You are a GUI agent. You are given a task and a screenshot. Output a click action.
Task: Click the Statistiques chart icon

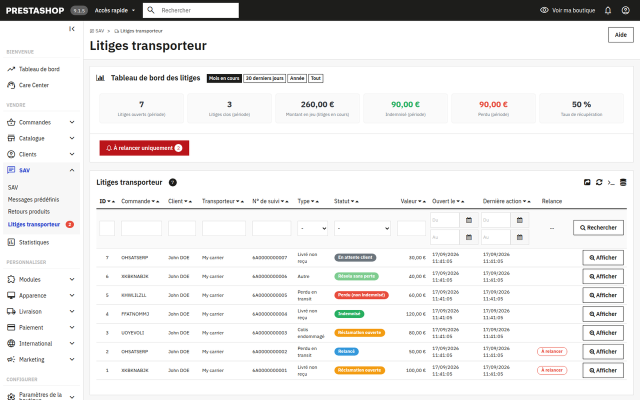(x=11, y=242)
